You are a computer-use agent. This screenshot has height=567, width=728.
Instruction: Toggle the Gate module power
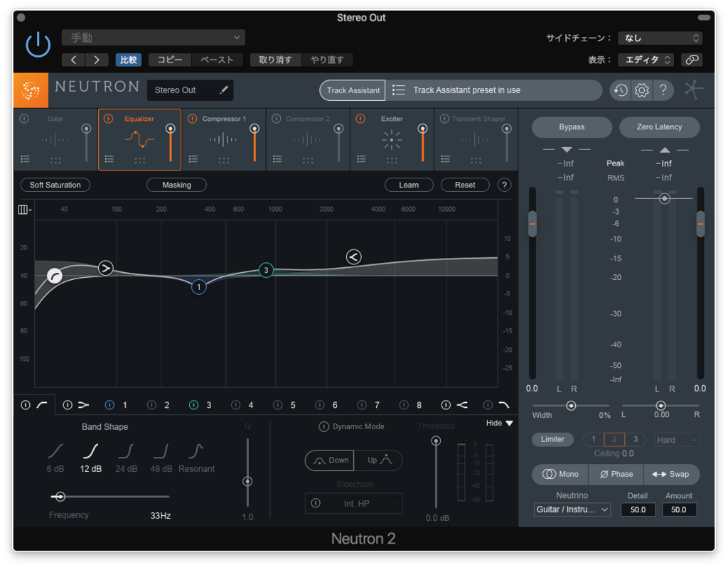[25, 119]
